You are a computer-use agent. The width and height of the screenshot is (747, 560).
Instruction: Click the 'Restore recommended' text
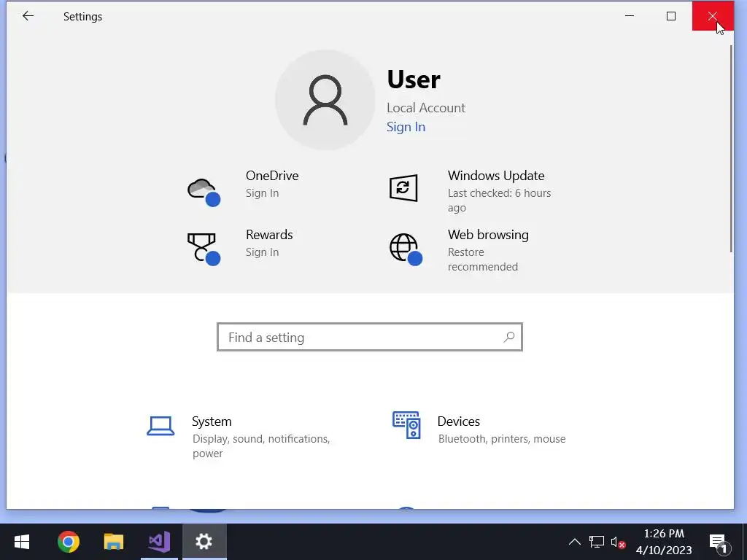(483, 259)
